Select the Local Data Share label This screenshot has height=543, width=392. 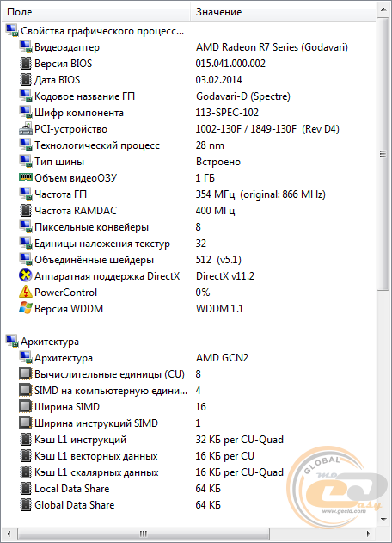(x=72, y=488)
